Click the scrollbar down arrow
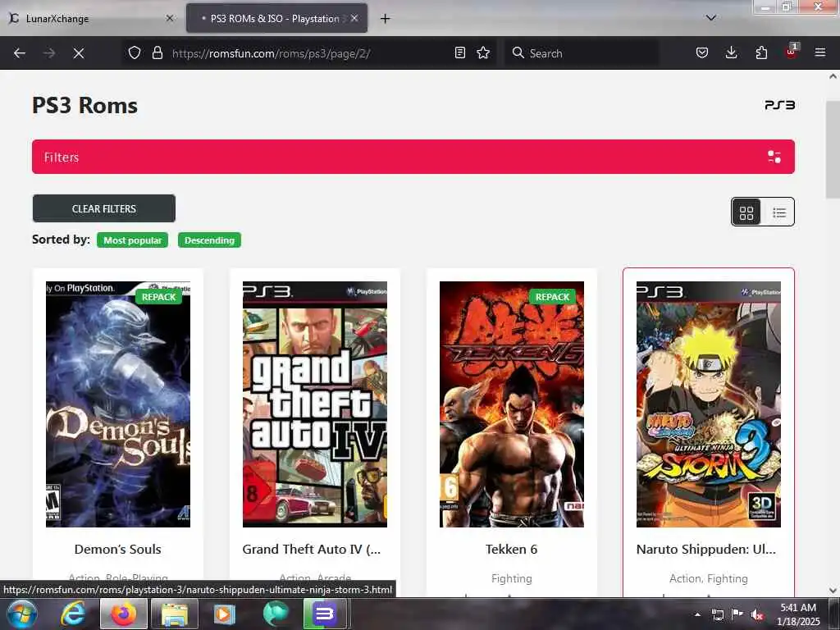This screenshot has width=840, height=630. [833, 591]
